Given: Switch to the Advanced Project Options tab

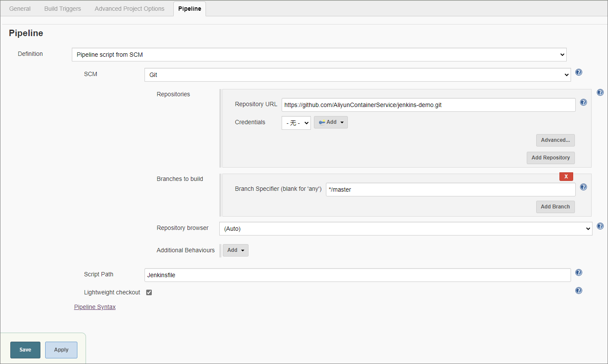Looking at the screenshot, I should pos(129,9).
